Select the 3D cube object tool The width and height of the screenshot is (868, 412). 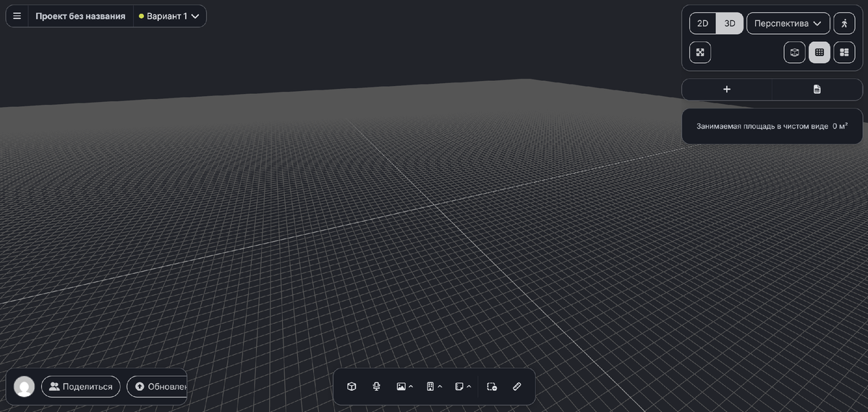pos(352,387)
